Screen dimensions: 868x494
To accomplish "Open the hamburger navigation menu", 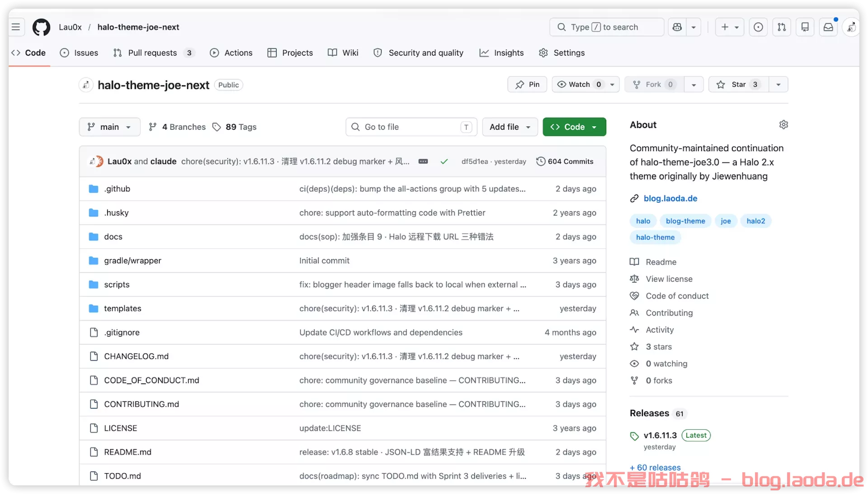I will click(x=16, y=27).
